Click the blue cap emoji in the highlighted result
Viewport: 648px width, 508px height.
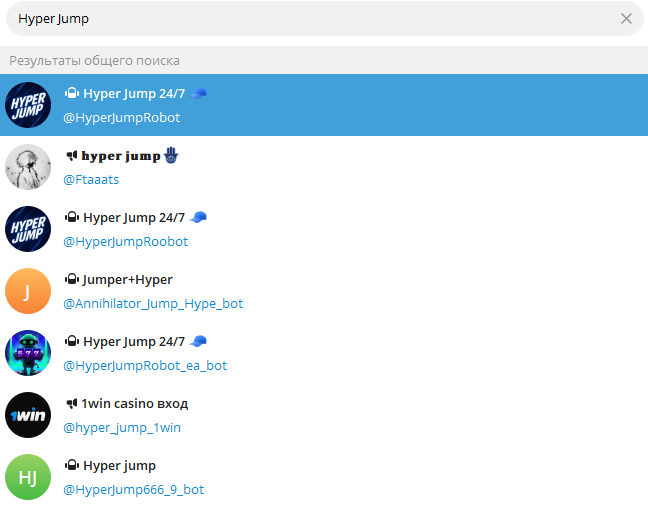[x=198, y=93]
